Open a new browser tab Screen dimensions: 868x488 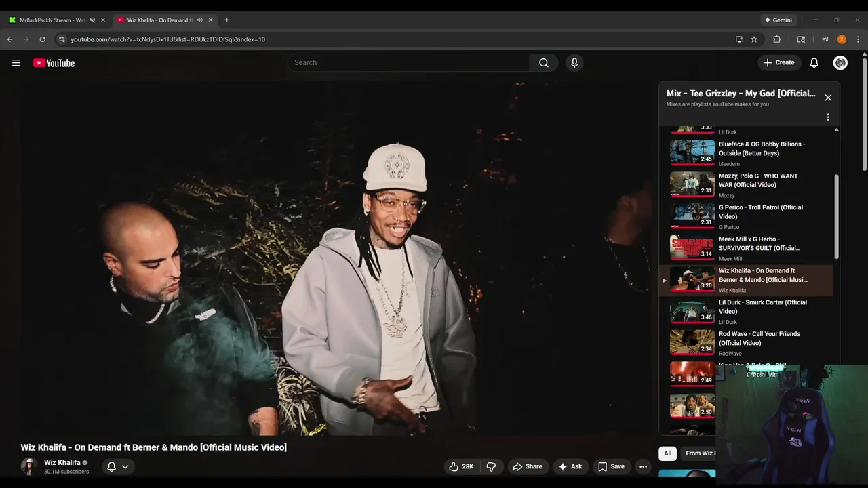coord(226,20)
